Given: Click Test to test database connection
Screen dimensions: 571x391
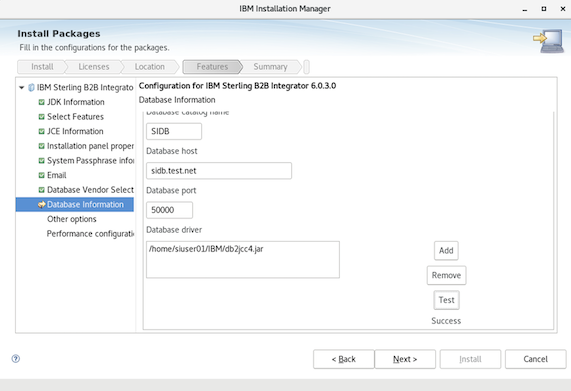Looking at the screenshot, I should (x=446, y=300).
